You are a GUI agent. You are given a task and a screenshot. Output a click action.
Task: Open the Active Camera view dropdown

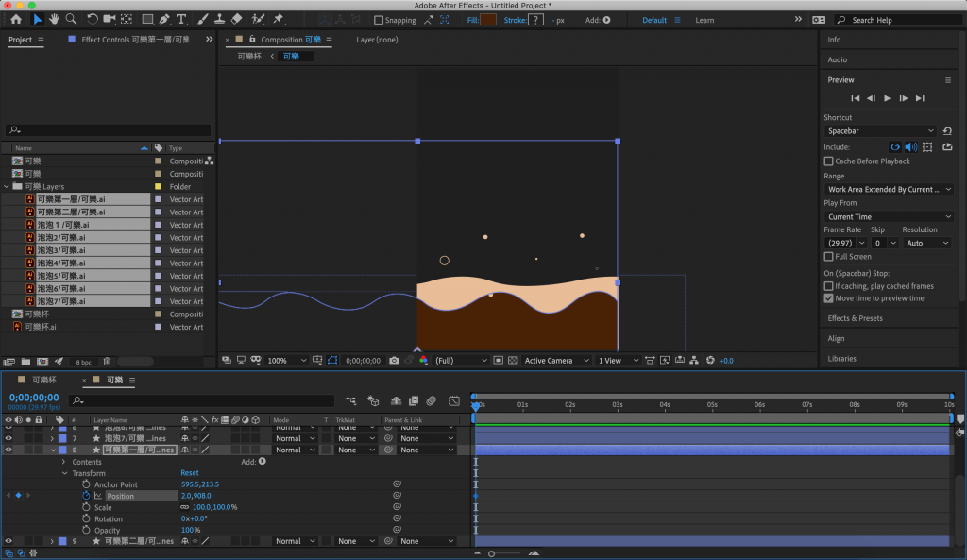point(553,361)
